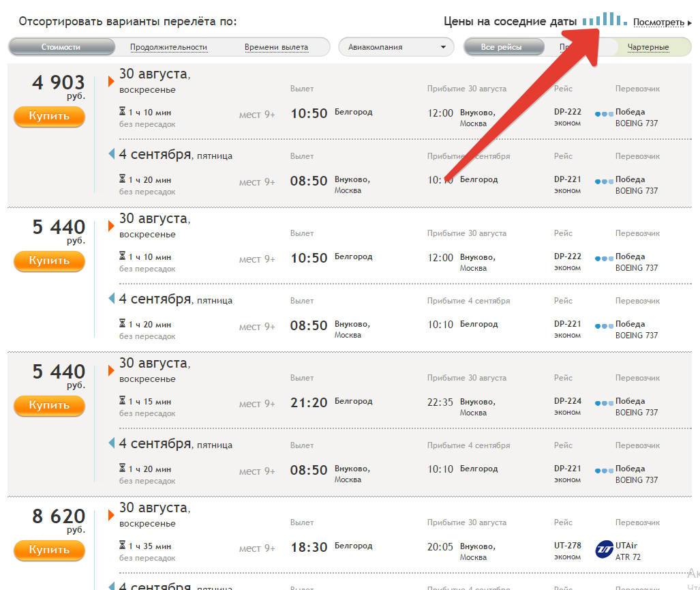Screen dimensions: 700x590
Task: Sort flights by Времени вылета
Action: (x=276, y=47)
